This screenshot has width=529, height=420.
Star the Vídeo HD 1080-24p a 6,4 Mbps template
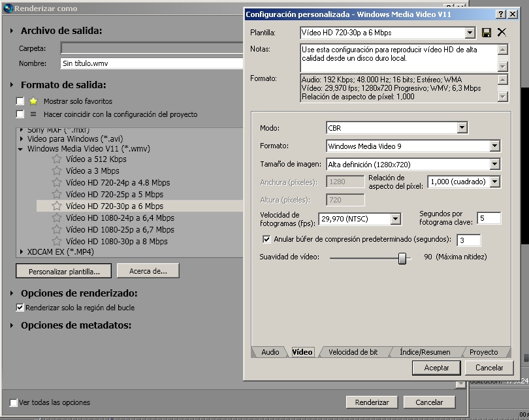pyautogui.click(x=57, y=218)
